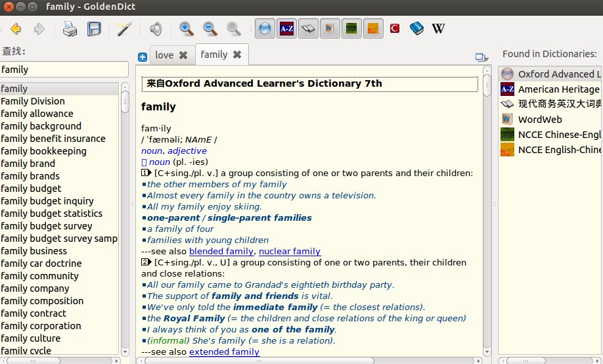The height and width of the screenshot is (364, 603).
Task: Click the blue 'adjective' part-of-speech link
Action: pos(187,151)
